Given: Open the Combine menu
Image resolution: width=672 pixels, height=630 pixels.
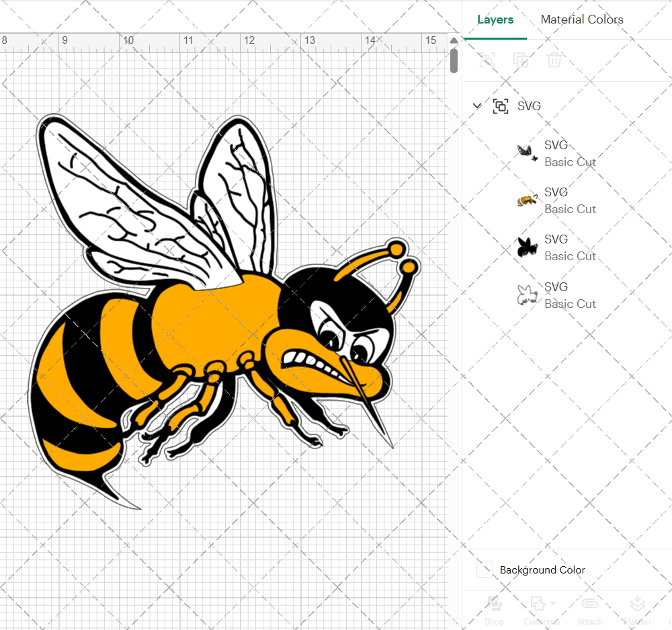Looking at the screenshot, I should point(542,610).
